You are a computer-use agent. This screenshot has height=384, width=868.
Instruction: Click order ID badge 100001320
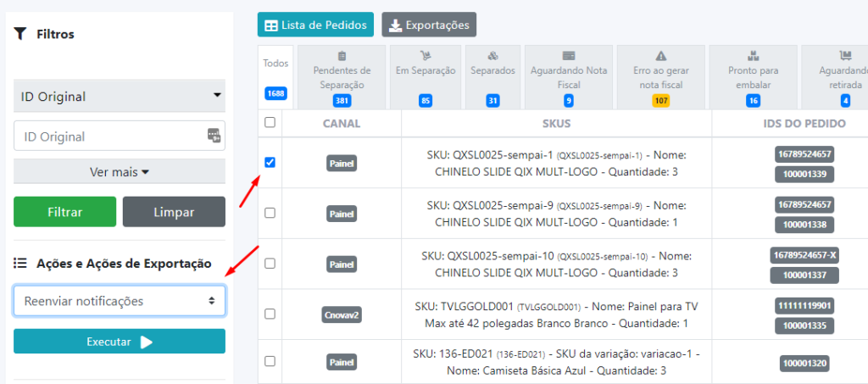(804, 364)
